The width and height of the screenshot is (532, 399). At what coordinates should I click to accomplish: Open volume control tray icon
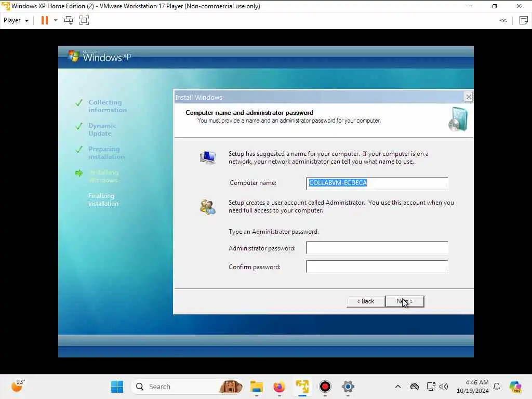click(444, 387)
